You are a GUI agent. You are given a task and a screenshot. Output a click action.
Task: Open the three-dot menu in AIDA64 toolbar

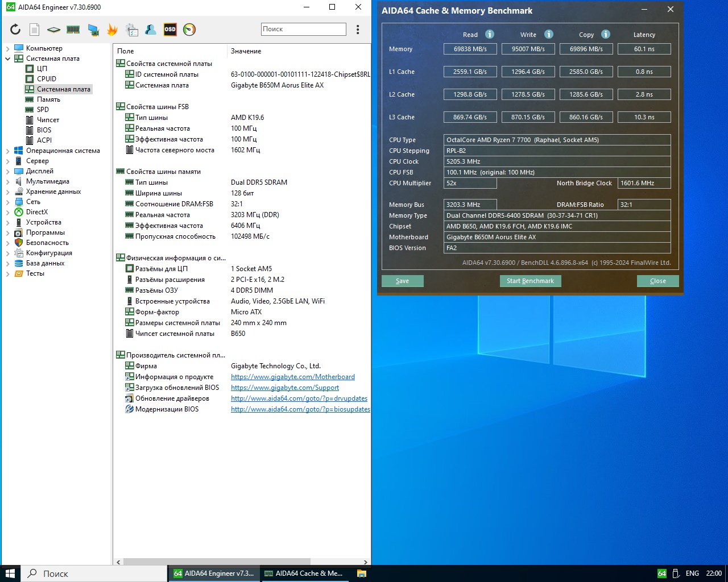click(358, 30)
